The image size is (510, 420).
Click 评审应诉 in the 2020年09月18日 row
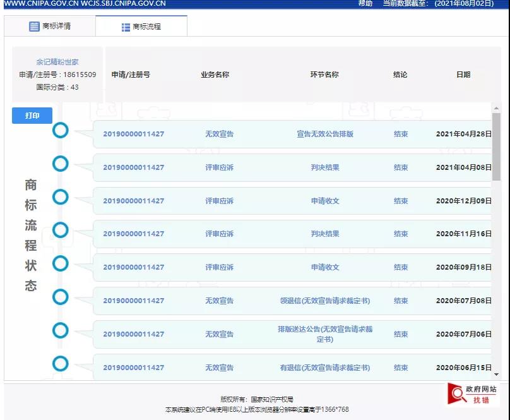tap(219, 267)
